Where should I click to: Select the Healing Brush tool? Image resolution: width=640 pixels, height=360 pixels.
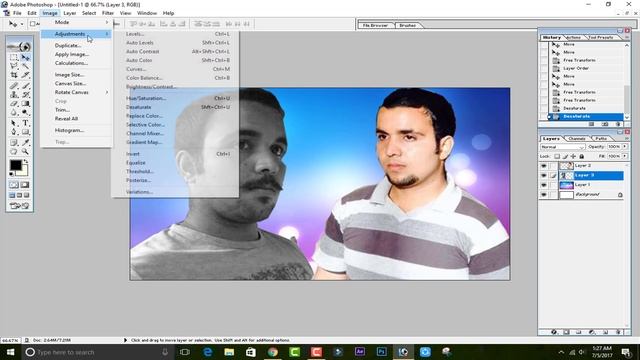14,86
